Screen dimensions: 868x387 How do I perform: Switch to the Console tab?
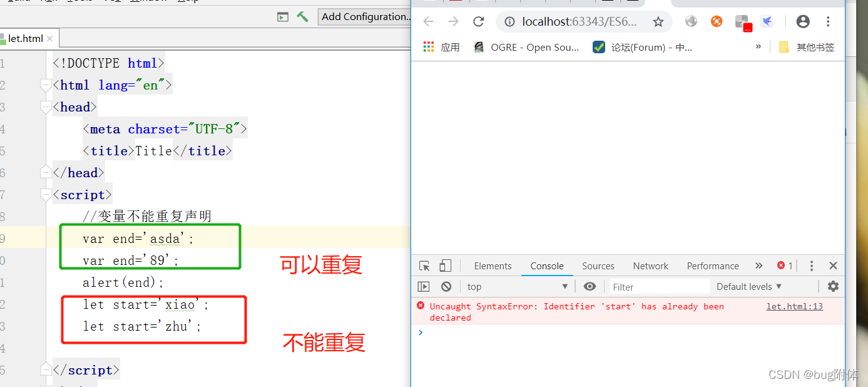(547, 266)
